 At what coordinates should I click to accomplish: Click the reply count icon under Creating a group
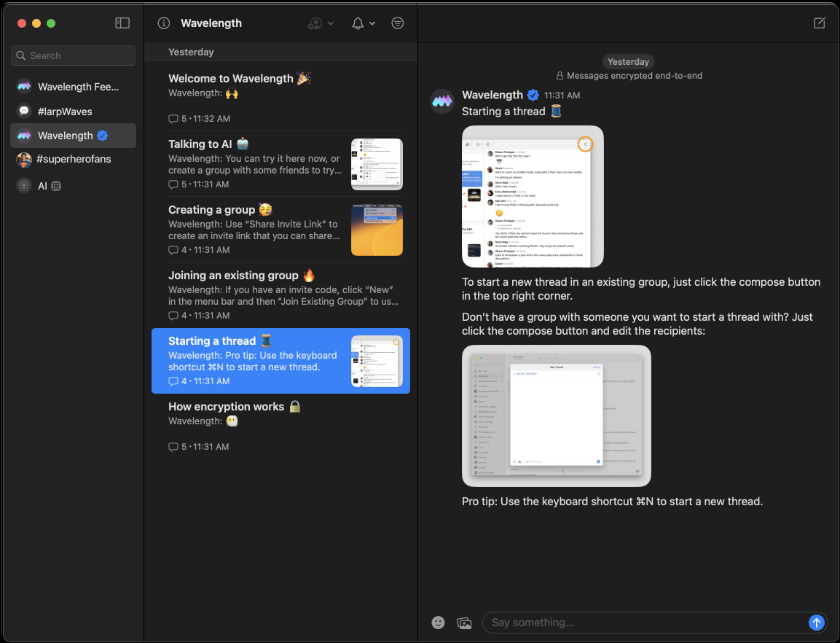(173, 250)
